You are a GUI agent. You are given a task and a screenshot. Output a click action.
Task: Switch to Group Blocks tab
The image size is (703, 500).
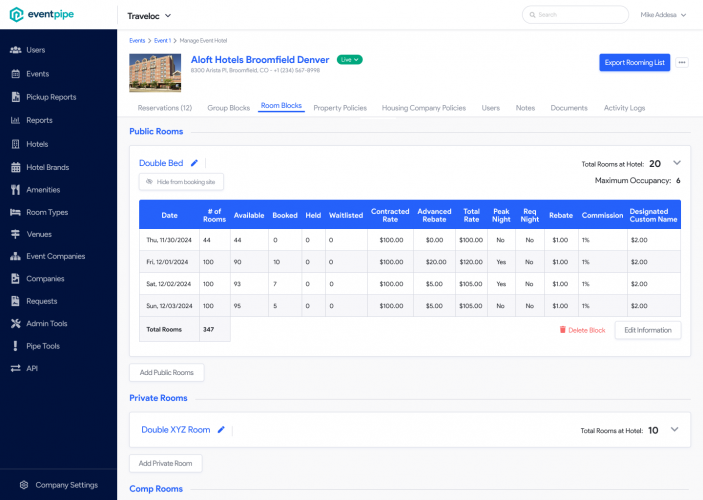tap(229, 108)
